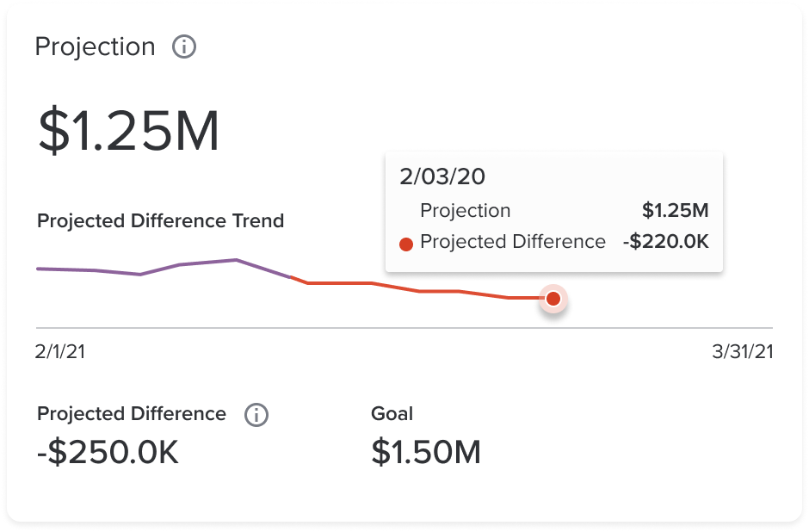
Task: Open the Projected Difference info icon
Action: pyautogui.click(x=255, y=414)
